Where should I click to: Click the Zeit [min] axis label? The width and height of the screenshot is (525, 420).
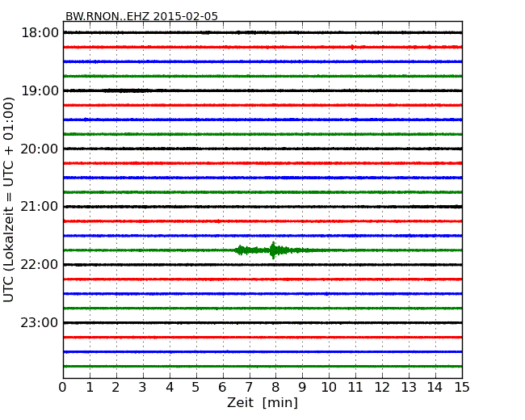click(x=262, y=402)
